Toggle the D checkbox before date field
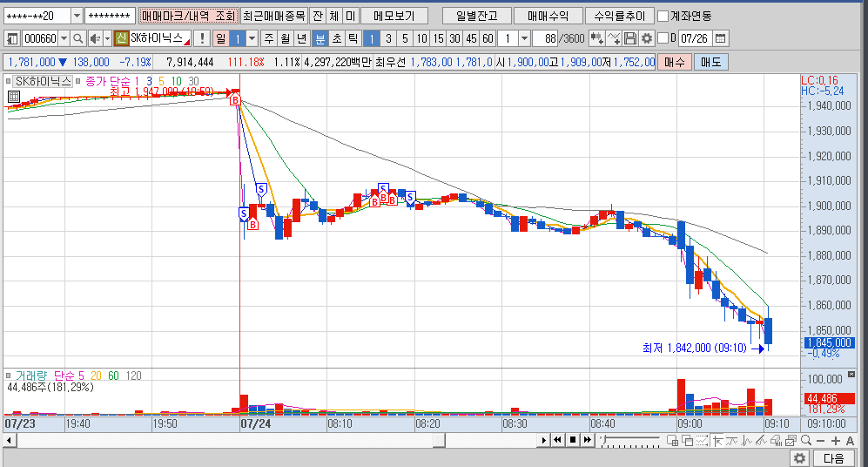Viewport: 868px width, 467px height. coord(663,38)
